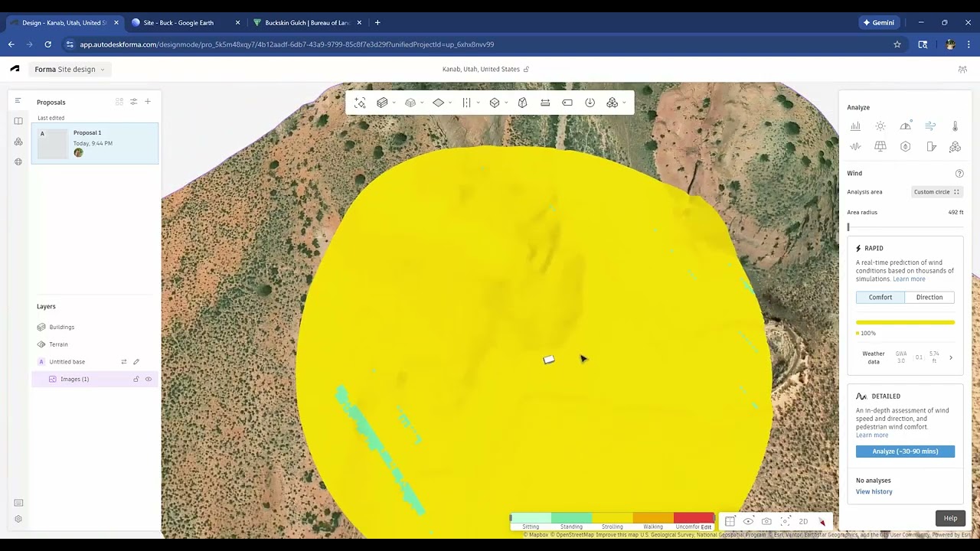This screenshot has width=980, height=551.
Task: Open the daylight potential dome analysis
Action: coord(906,126)
